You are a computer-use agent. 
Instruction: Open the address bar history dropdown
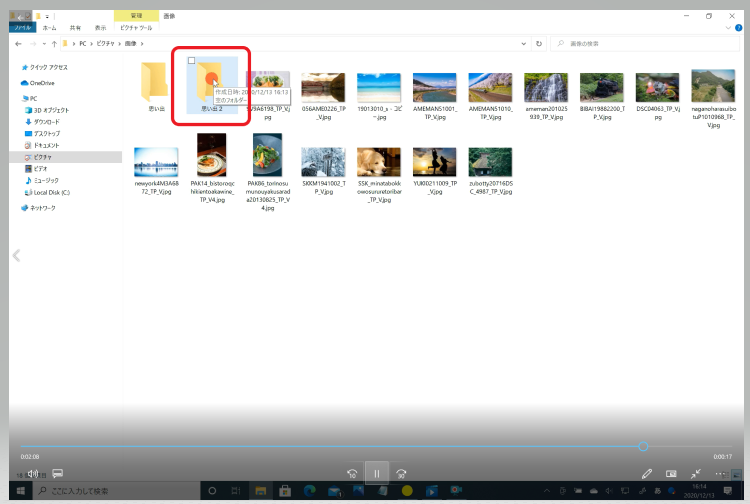[x=526, y=44]
